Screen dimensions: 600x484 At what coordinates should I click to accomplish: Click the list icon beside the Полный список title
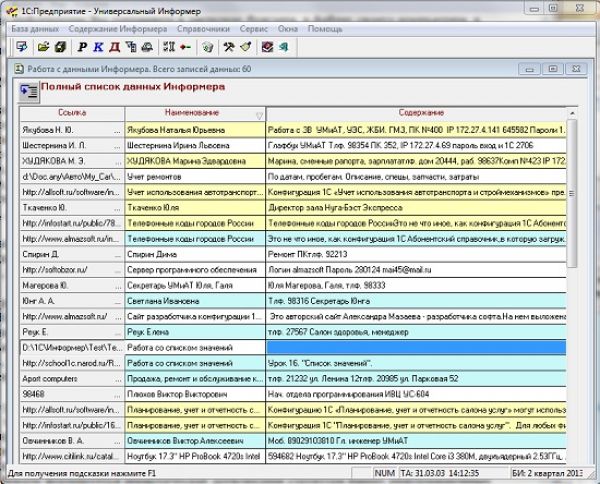pos(29,91)
